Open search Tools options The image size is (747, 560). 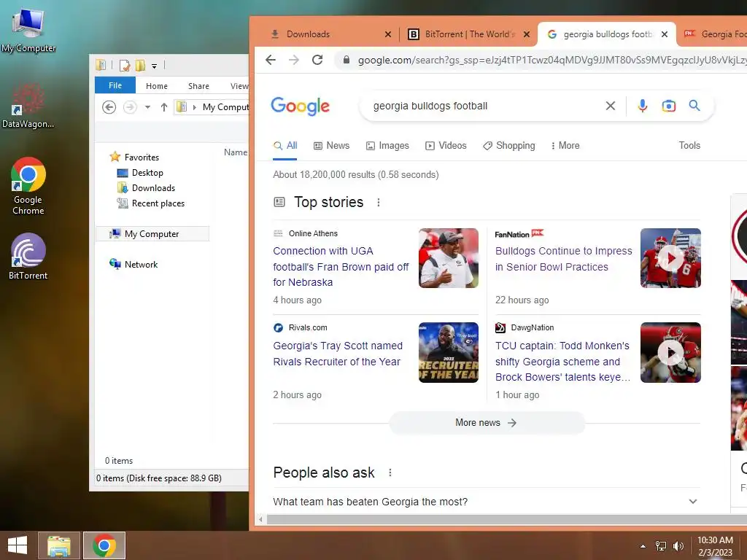[x=689, y=146]
